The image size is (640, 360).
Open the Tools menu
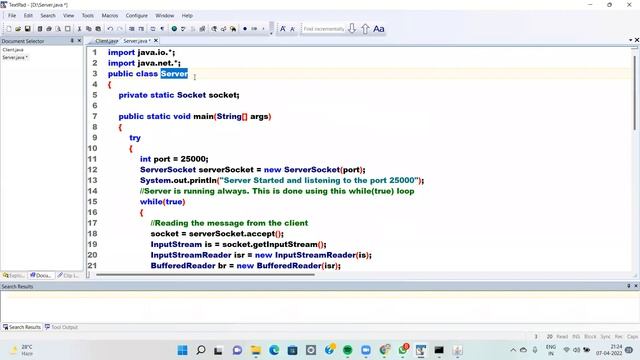[88, 16]
